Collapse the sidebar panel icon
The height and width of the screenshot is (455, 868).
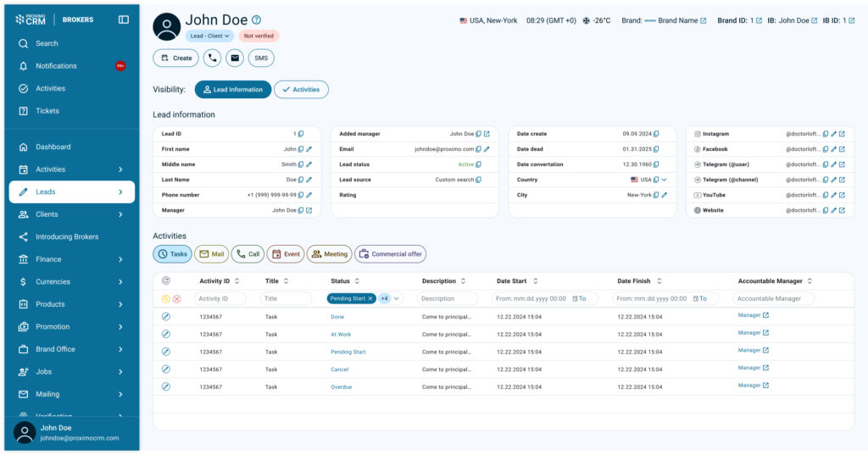pos(124,19)
